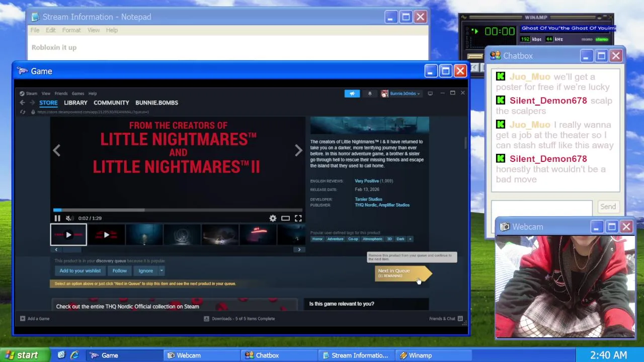The width and height of the screenshot is (644, 362).
Task: Select the STORE tab
Action: 48,103
